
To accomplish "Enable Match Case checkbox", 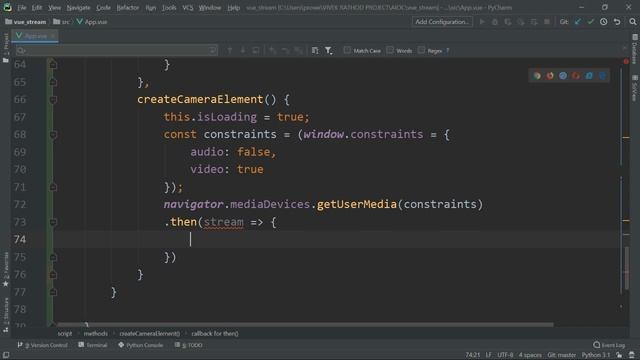I will [x=347, y=50].
